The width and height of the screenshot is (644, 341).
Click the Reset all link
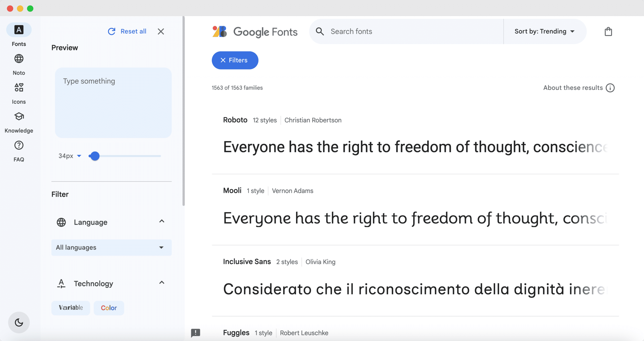tap(127, 31)
